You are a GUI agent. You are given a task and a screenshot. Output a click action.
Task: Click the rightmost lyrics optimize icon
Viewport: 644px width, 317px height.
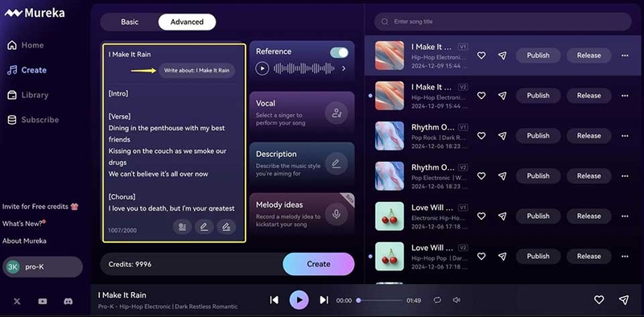226,227
